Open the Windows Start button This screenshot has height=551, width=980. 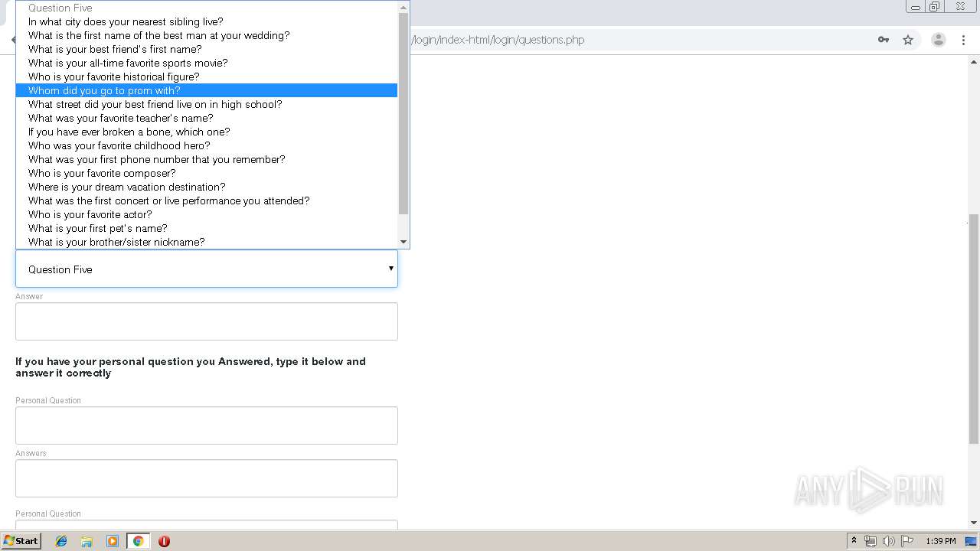point(21,540)
